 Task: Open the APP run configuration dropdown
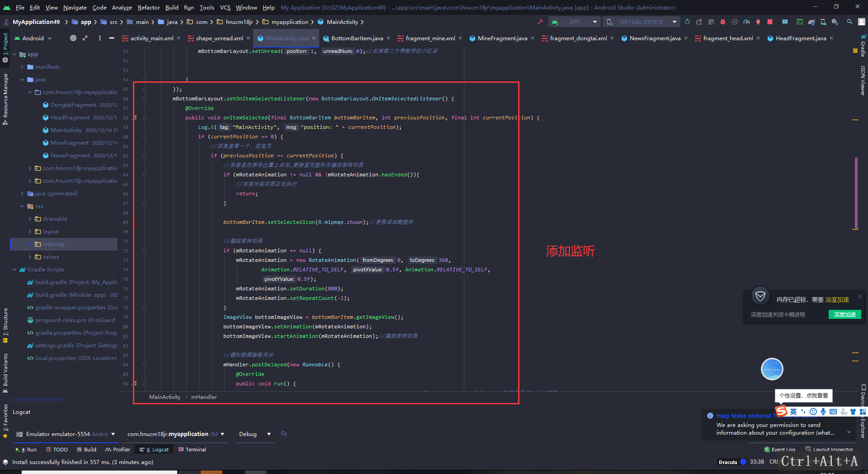pos(574,22)
